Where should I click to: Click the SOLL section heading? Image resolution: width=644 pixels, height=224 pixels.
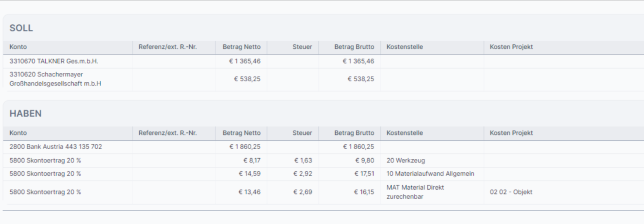pos(21,28)
